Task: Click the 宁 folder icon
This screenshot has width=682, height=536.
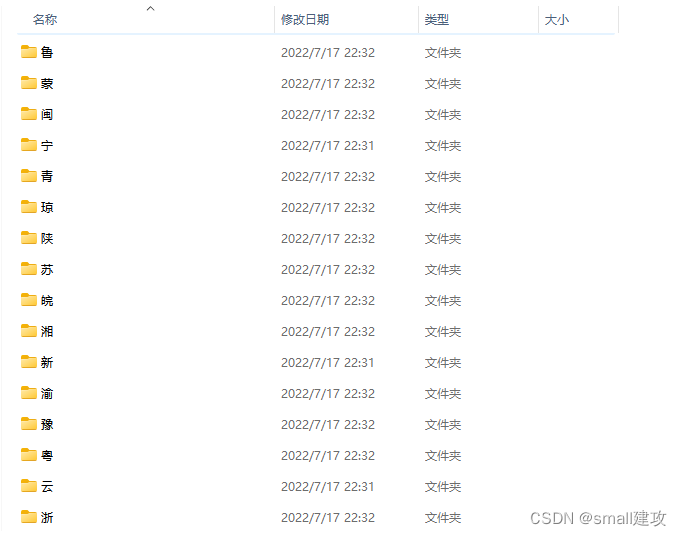Action: (29, 145)
